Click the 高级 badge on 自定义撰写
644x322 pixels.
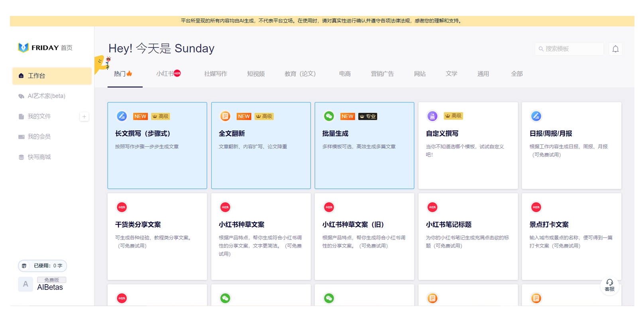453,116
